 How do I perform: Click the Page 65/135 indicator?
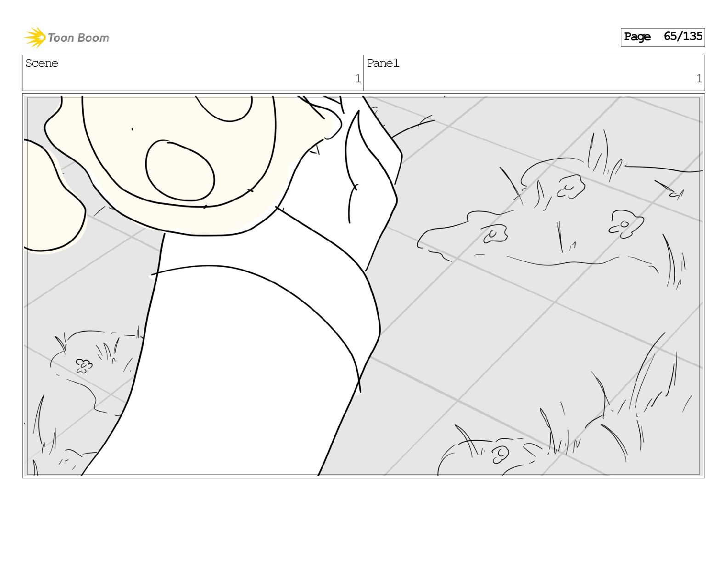pyautogui.click(x=662, y=37)
